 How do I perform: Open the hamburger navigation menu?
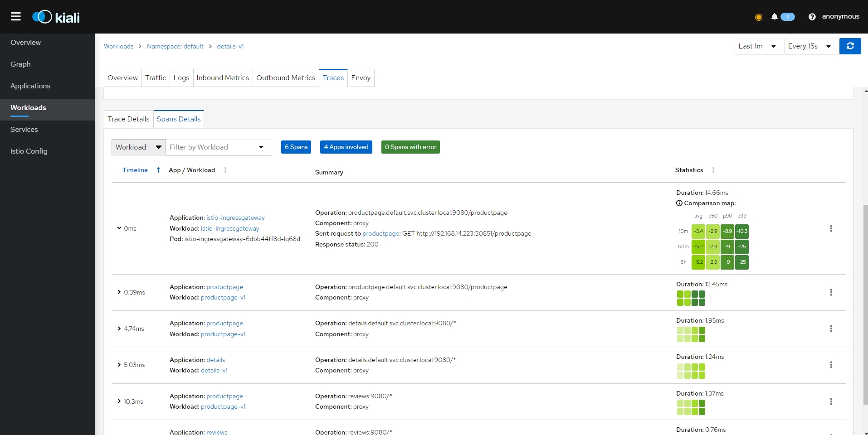[16, 17]
